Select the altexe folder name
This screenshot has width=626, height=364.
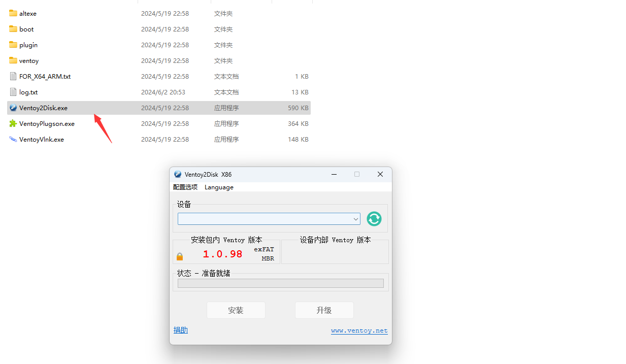[x=28, y=13]
